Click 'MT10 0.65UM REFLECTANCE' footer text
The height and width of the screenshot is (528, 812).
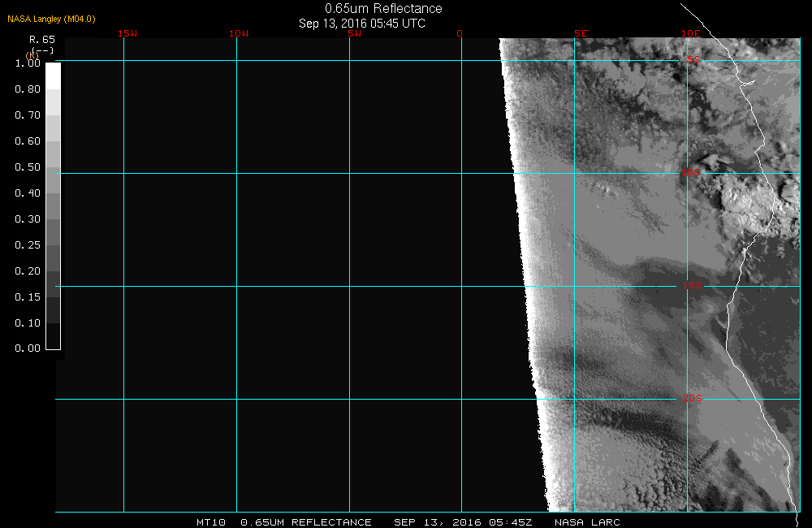pos(283,522)
